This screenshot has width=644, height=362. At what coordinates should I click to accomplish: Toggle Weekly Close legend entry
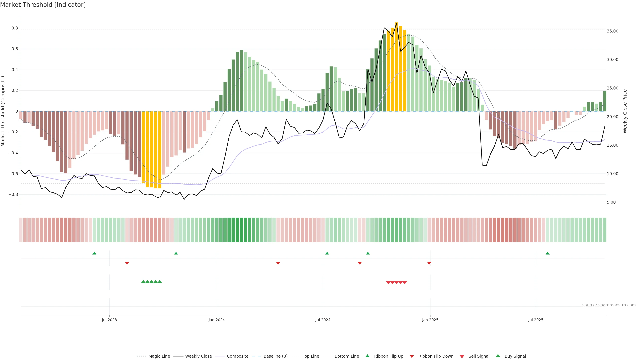(198, 356)
